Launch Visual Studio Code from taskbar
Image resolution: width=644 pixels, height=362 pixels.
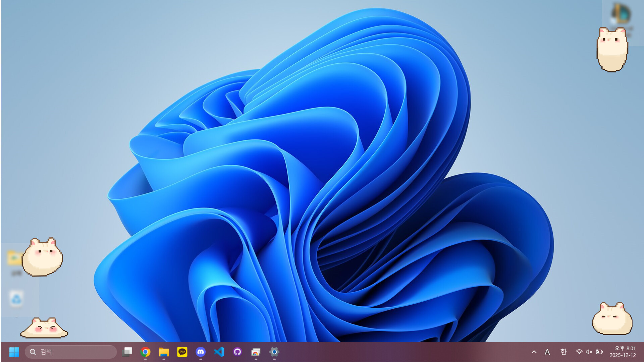[x=219, y=352]
